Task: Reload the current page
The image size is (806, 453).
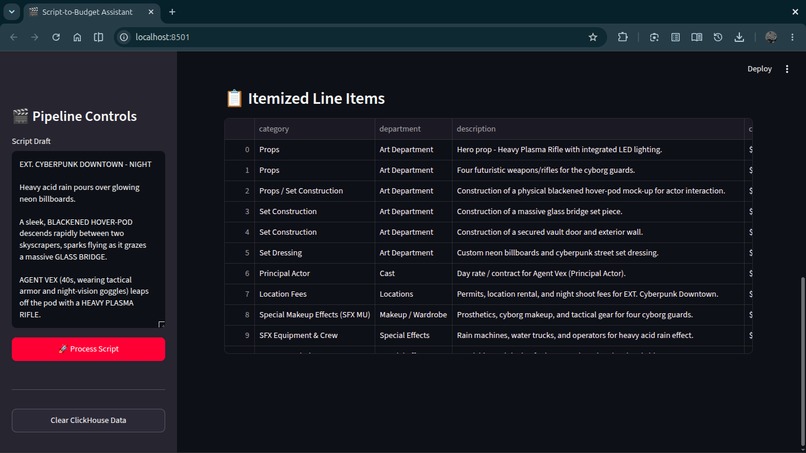Action: [56, 37]
